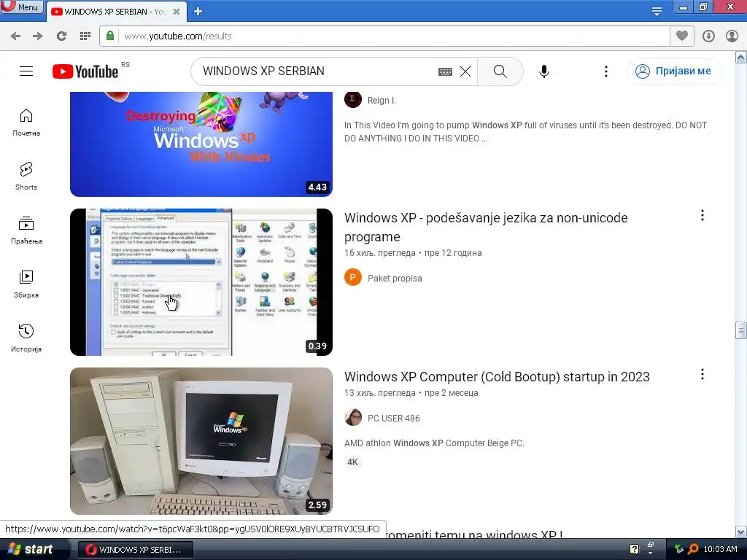Open the browser account profile icon

coord(732,36)
